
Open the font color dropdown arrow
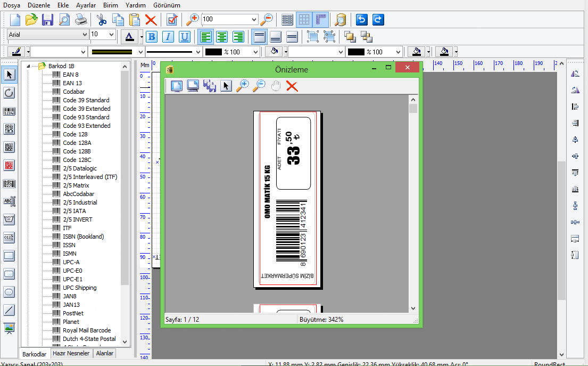point(142,37)
